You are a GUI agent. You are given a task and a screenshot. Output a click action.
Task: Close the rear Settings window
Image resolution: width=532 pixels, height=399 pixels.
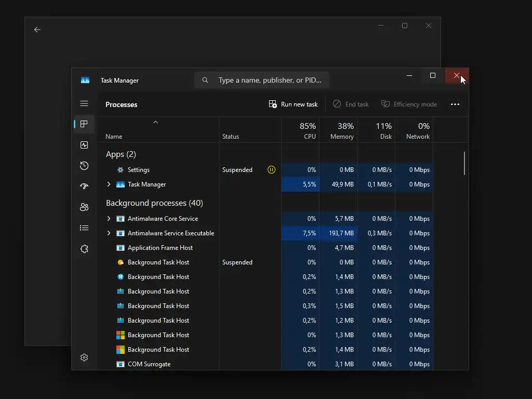tap(429, 25)
